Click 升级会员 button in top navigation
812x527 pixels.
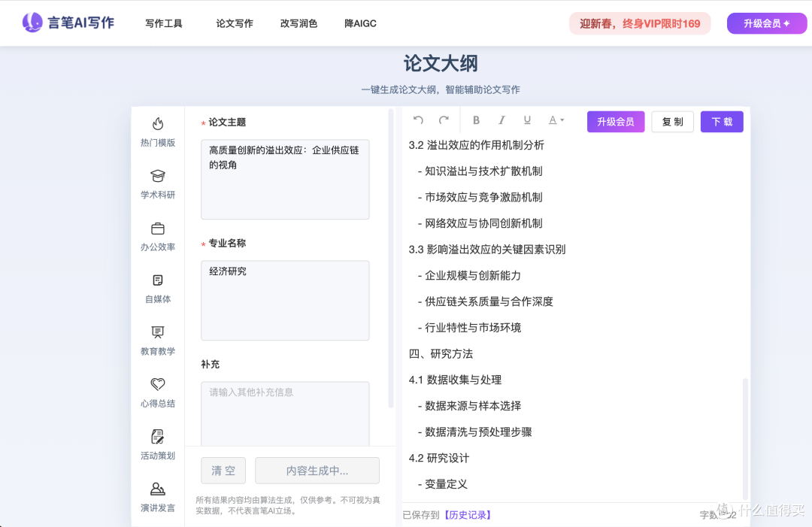point(767,23)
